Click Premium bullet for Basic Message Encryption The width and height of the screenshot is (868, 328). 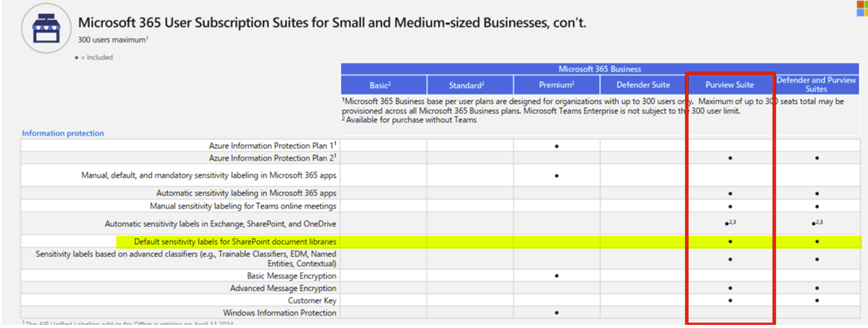pos(556,276)
